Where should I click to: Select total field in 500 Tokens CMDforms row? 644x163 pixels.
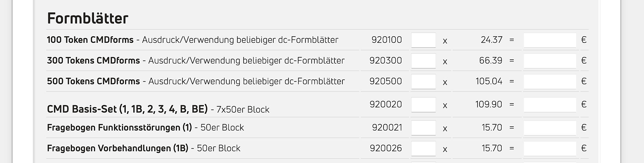point(550,81)
